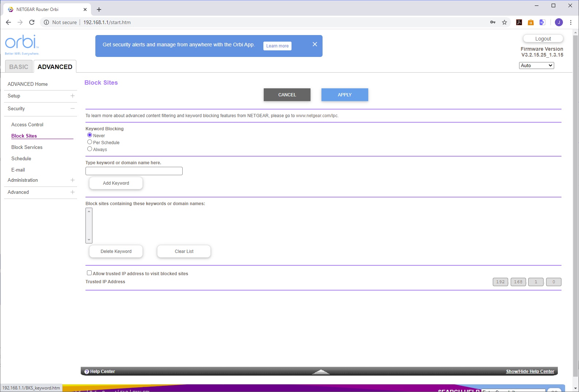Open the Auto language dropdown
Image resolution: width=579 pixels, height=392 pixels.
tap(537, 65)
